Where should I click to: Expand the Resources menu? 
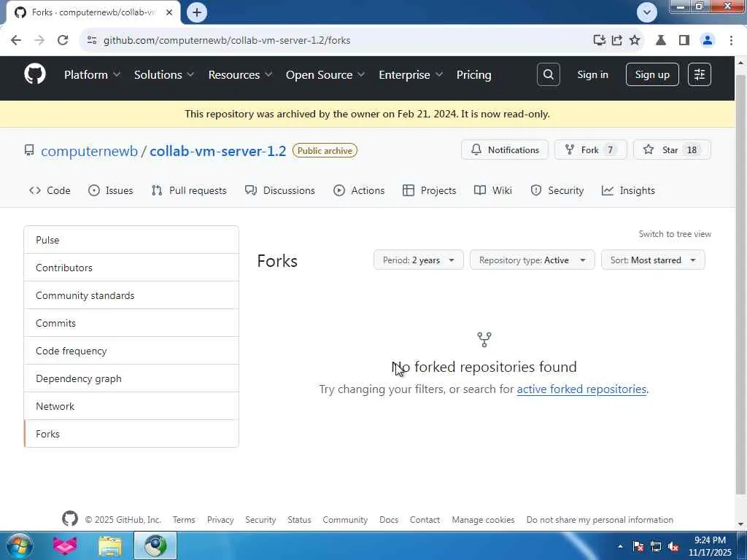[x=240, y=75]
